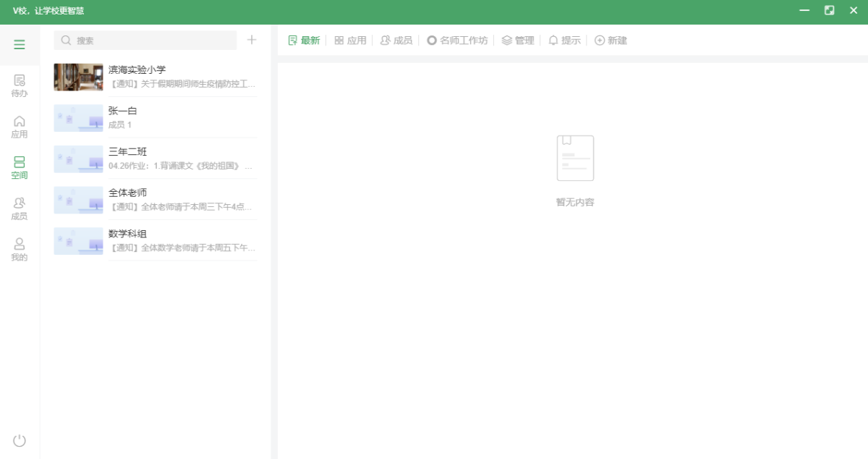Open the 管理 menu in the toolbar
Screen dimensions: 868x459
coord(519,41)
